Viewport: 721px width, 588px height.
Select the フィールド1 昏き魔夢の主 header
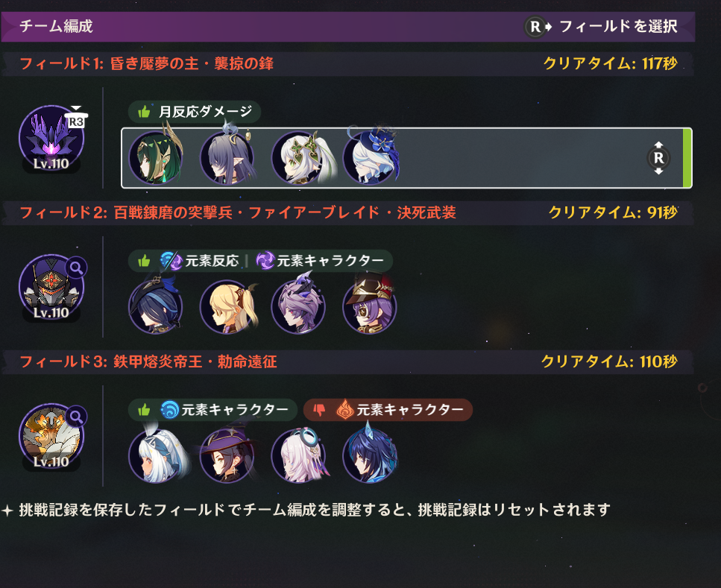coord(146,63)
